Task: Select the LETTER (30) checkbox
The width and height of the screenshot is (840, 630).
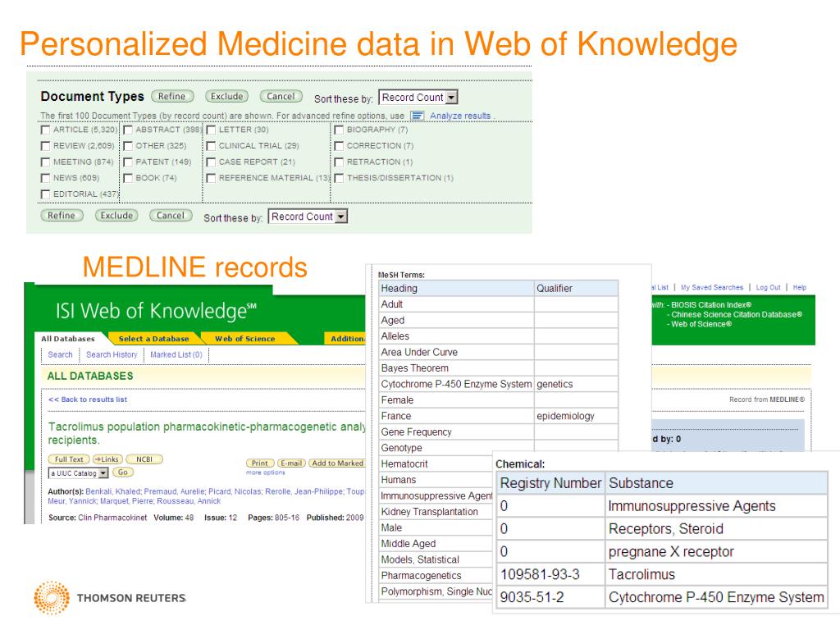Action: [x=211, y=130]
